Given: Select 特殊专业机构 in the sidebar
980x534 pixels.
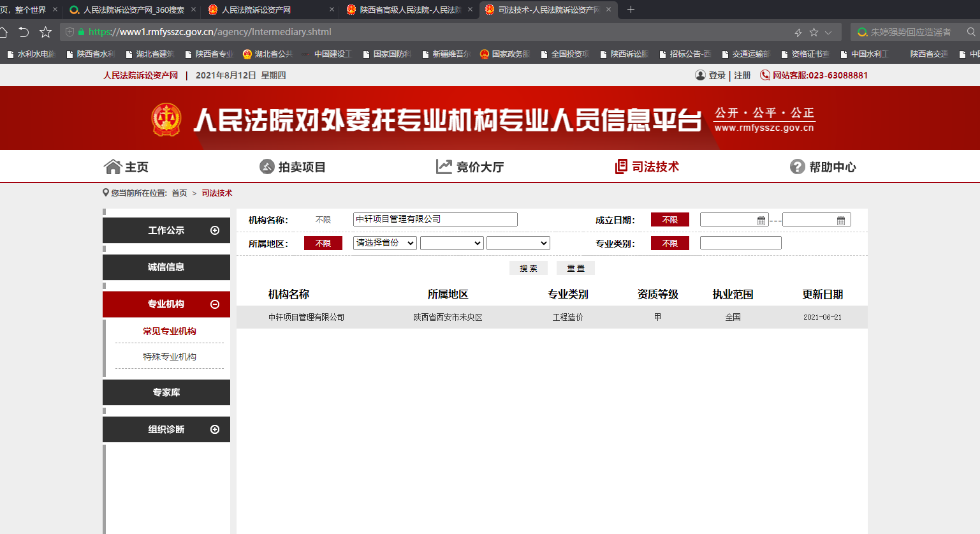Looking at the screenshot, I should pyautogui.click(x=170, y=357).
